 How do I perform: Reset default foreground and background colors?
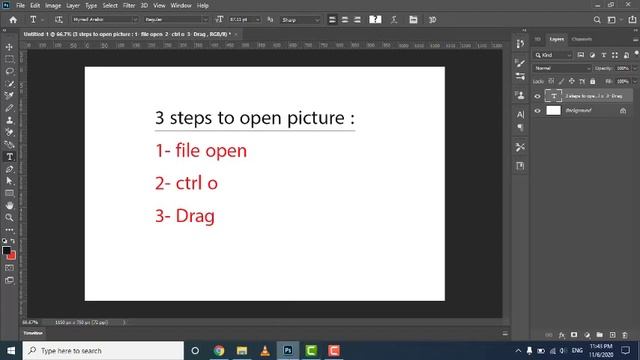(x=4, y=241)
